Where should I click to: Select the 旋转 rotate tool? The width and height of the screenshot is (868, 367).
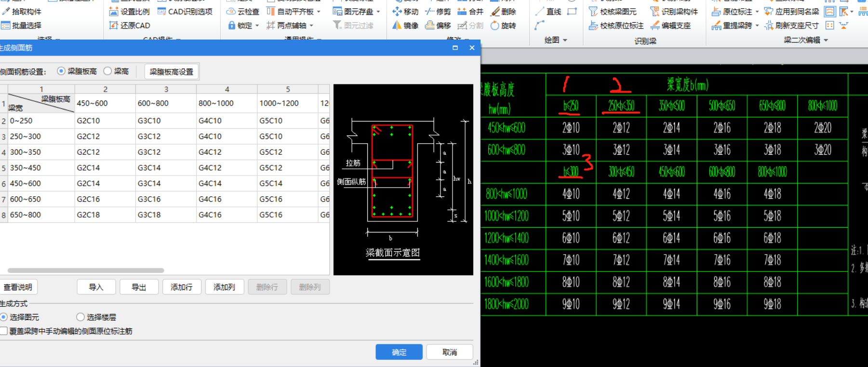503,26
